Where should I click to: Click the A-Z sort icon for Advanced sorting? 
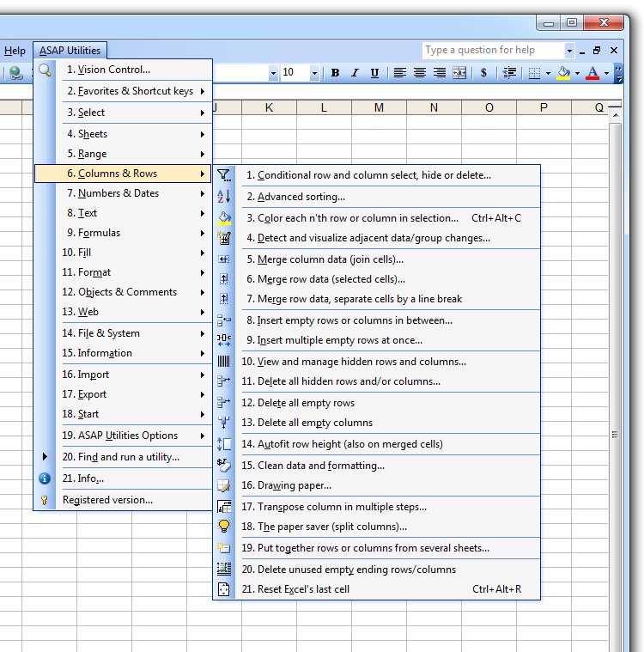(223, 196)
